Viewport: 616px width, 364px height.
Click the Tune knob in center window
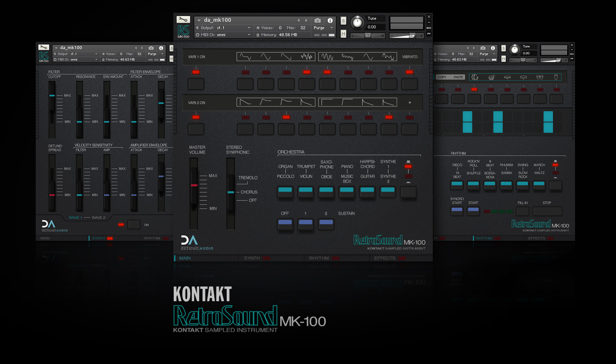[357, 23]
